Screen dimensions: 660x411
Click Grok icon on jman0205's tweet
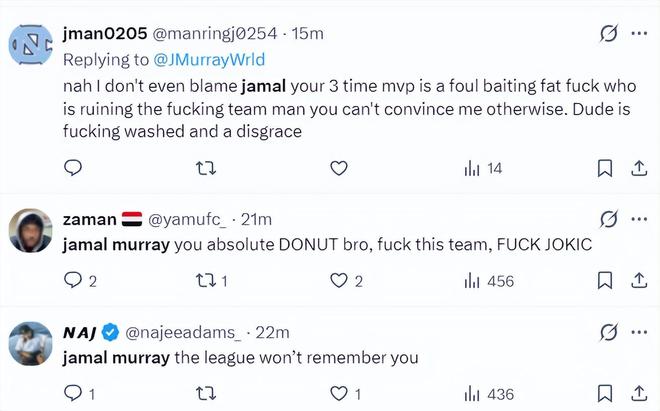click(x=606, y=34)
